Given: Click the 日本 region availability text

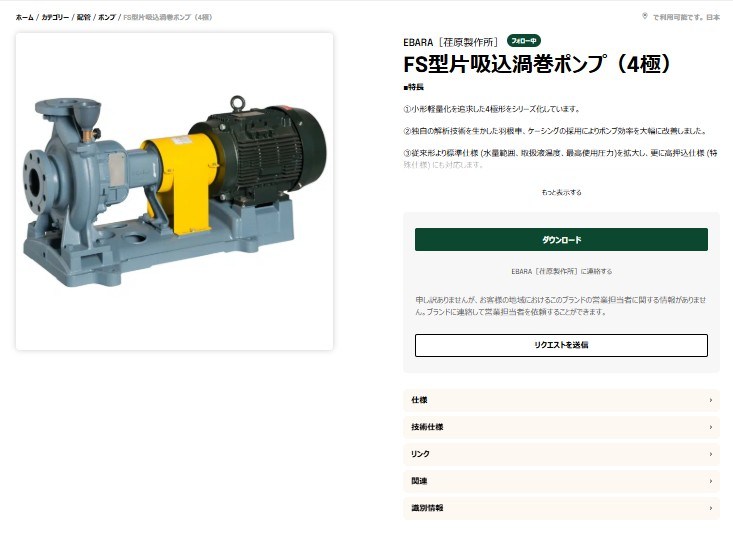Looking at the screenshot, I should tap(713, 17).
